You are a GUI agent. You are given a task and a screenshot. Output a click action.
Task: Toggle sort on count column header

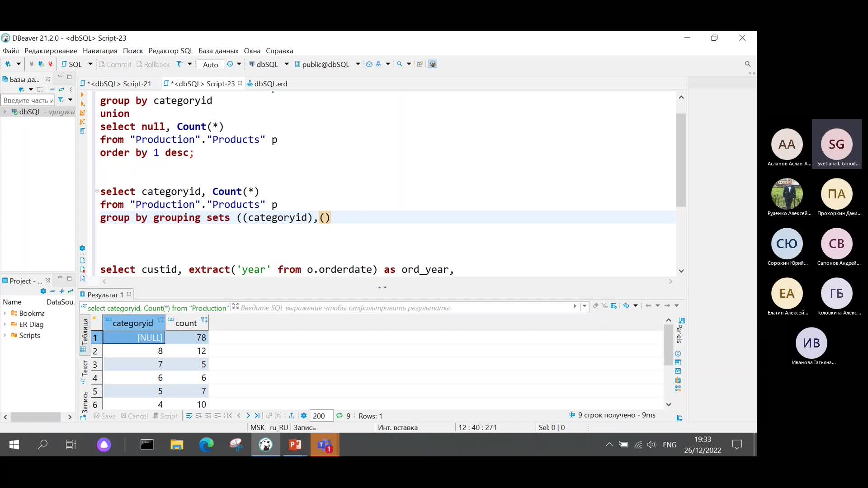coord(204,320)
